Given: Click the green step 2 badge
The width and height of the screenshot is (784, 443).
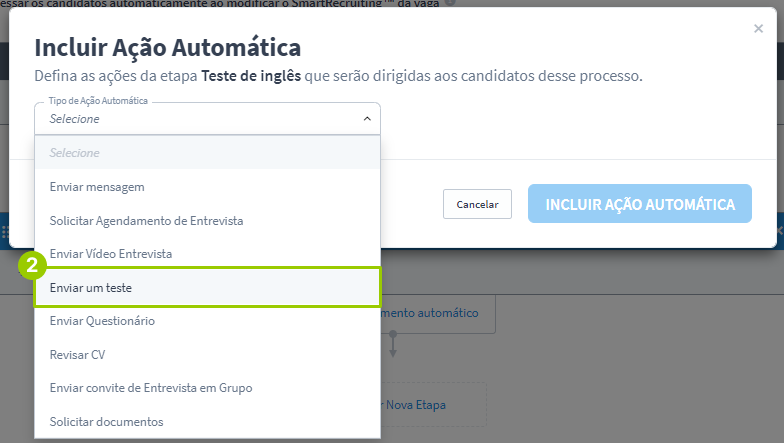Looking at the screenshot, I should (33, 266).
